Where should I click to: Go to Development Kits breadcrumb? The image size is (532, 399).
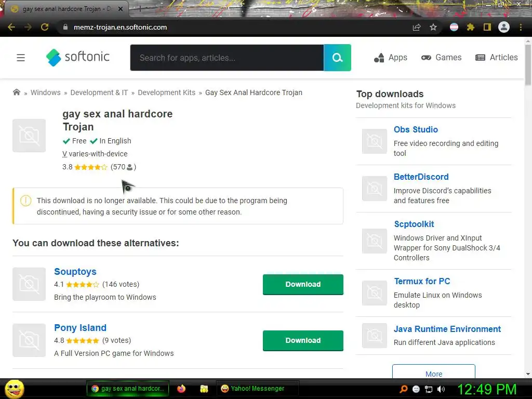167,92
